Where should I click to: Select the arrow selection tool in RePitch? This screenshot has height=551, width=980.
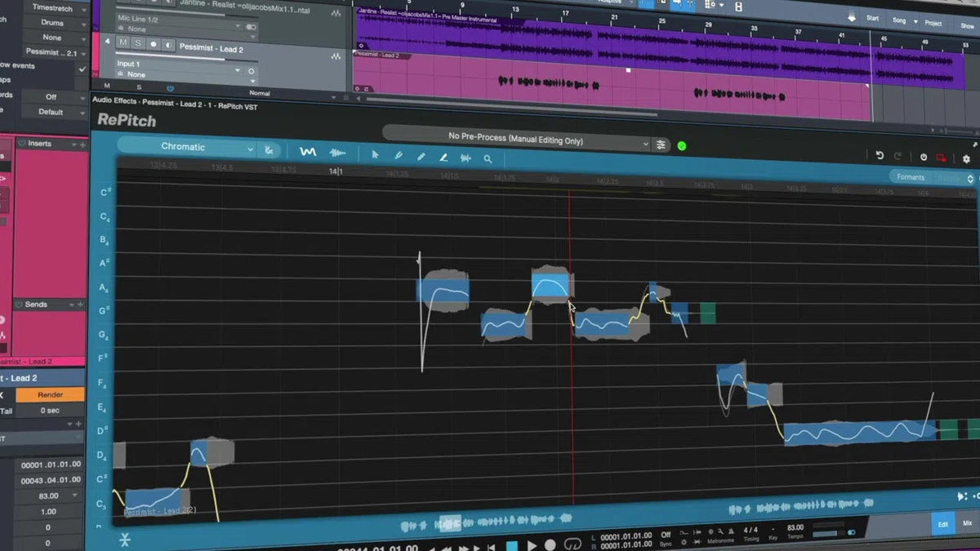375,154
